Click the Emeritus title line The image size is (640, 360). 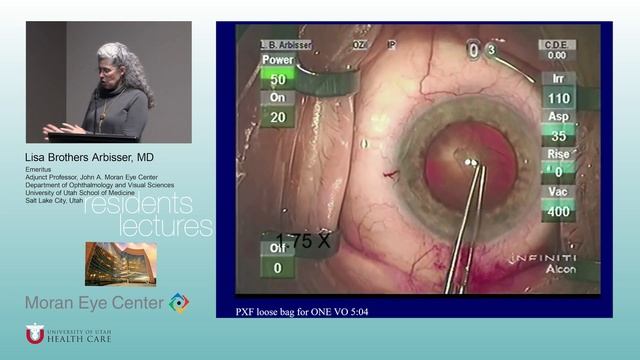(x=38, y=169)
